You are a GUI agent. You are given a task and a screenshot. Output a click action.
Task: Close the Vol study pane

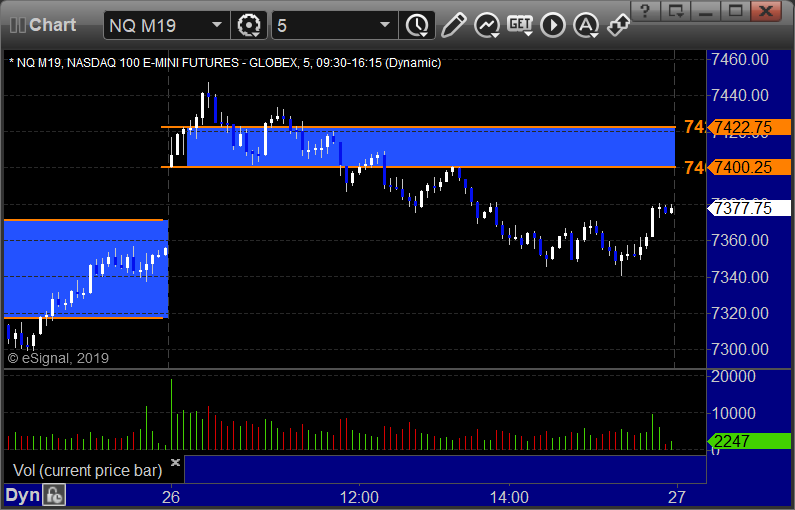pos(175,462)
